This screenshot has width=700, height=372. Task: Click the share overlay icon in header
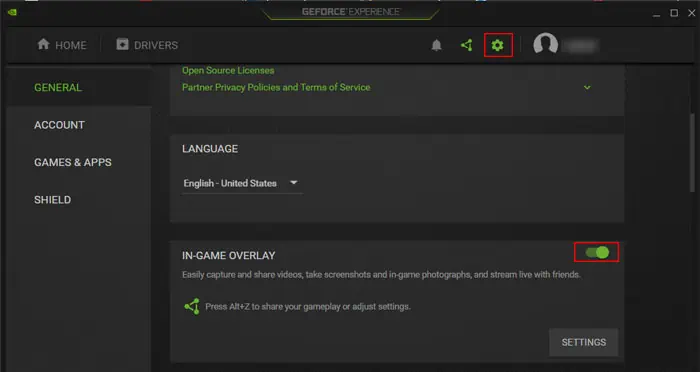point(467,45)
